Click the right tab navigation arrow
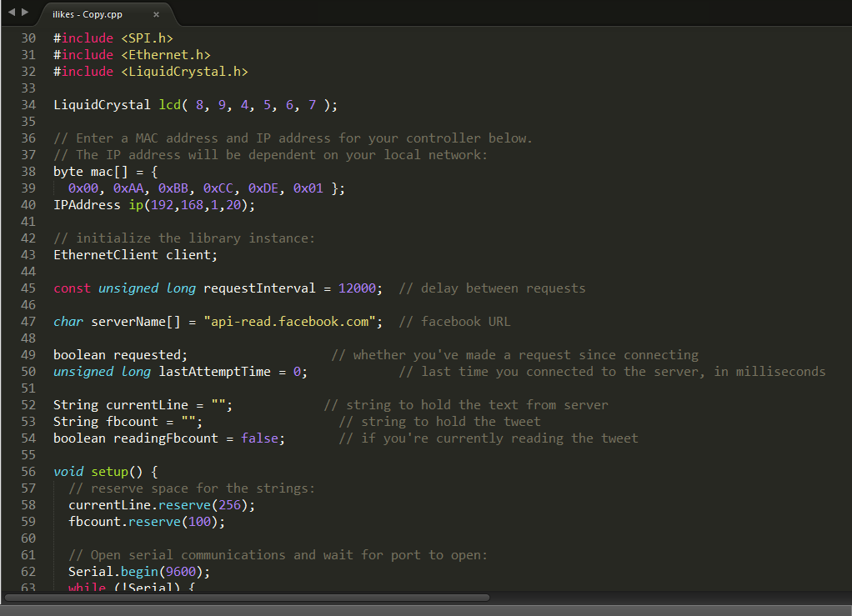Screen dimensions: 852x616 (x=23, y=12)
